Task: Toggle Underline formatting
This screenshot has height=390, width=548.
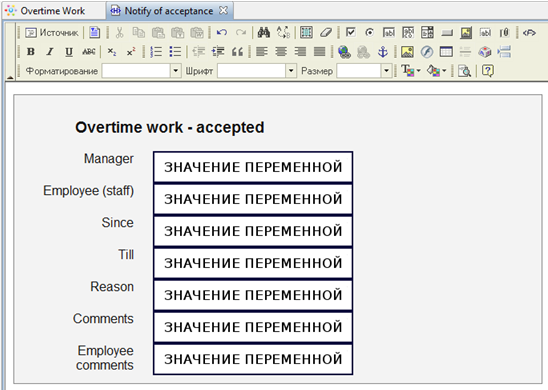Action: [69, 52]
